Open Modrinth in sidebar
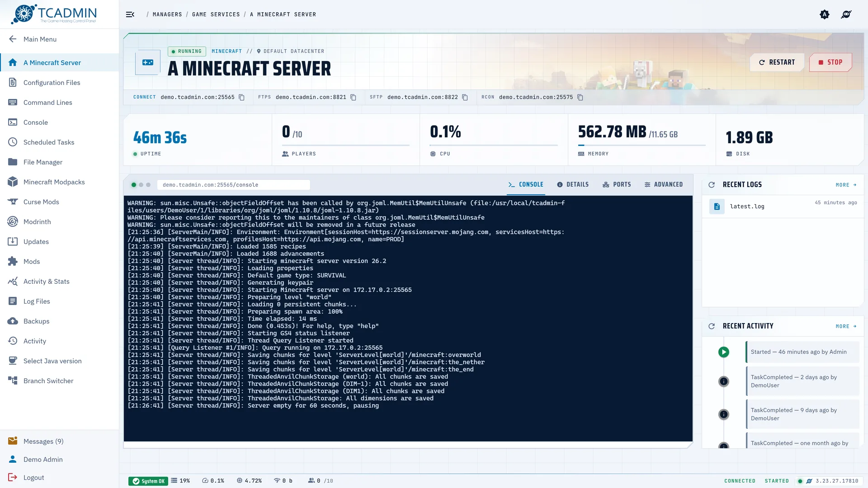868x488 pixels. [x=60, y=221]
